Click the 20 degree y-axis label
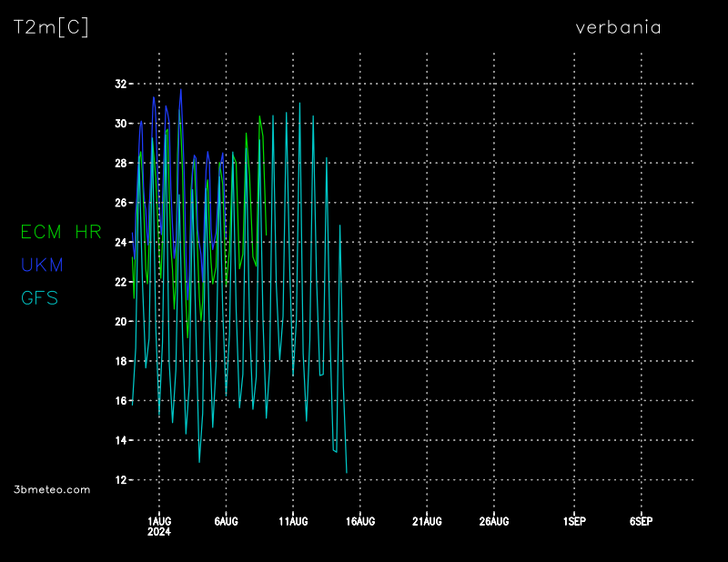Screen dimensions: 728x562 coord(120,322)
